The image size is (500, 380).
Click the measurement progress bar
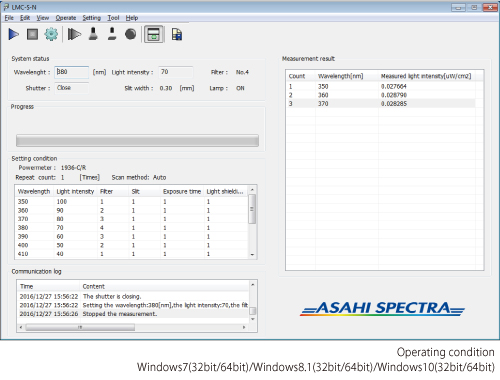pyautogui.click(x=137, y=141)
